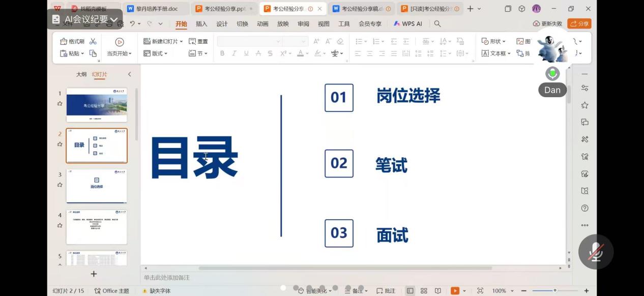Switch to normal view in status bar
The image size is (644, 296).
pyautogui.click(x=410, y=291)
